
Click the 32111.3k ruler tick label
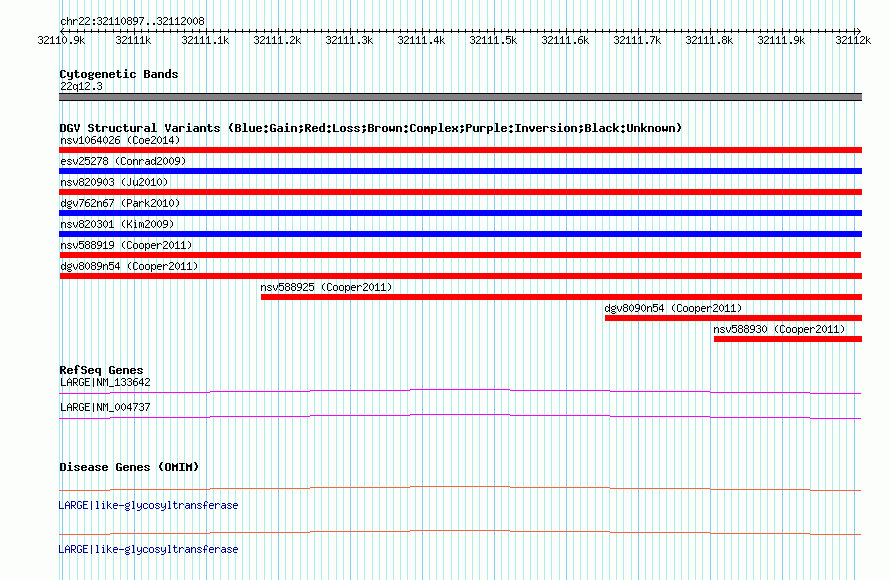(349, 40)
